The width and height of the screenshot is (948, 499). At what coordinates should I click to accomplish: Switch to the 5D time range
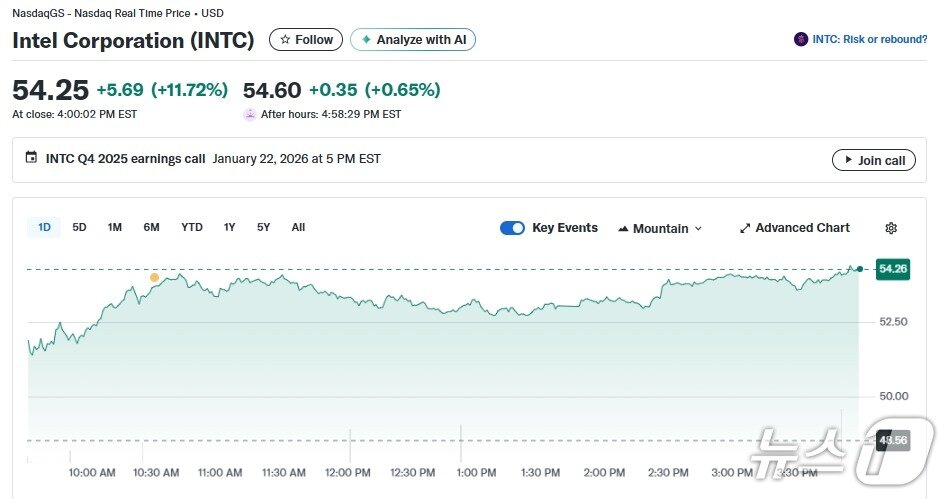[79, 227]
